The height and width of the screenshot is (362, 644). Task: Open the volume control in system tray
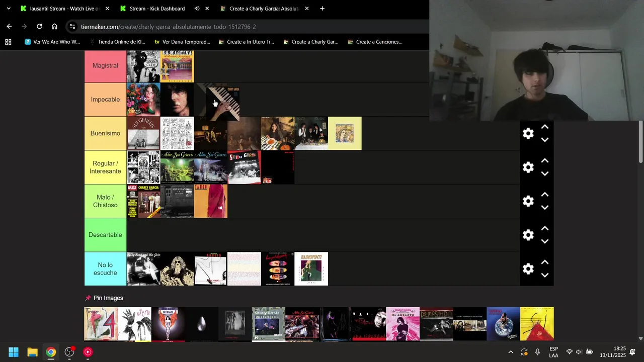pyautogui.click(x=579, y=352)
